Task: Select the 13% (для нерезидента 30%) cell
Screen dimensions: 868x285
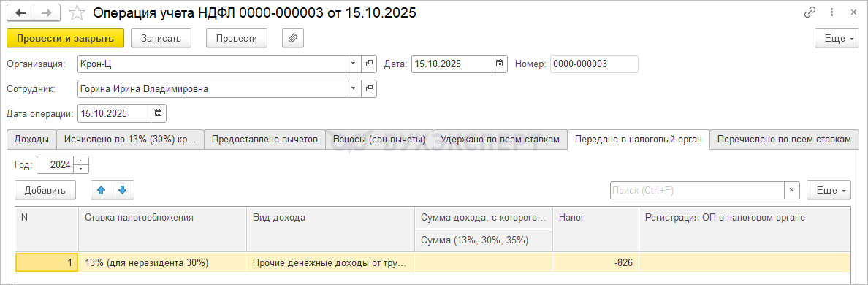Action: 162,263
